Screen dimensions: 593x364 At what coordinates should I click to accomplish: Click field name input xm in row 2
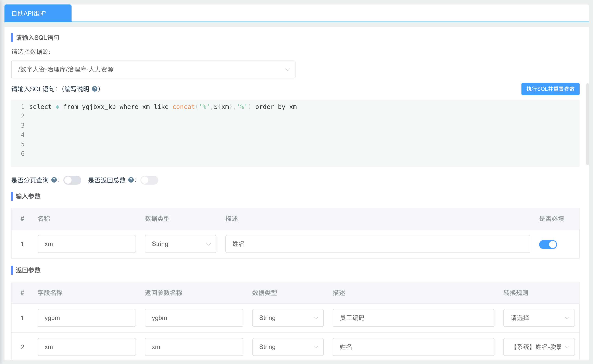[x=87, y=347]
